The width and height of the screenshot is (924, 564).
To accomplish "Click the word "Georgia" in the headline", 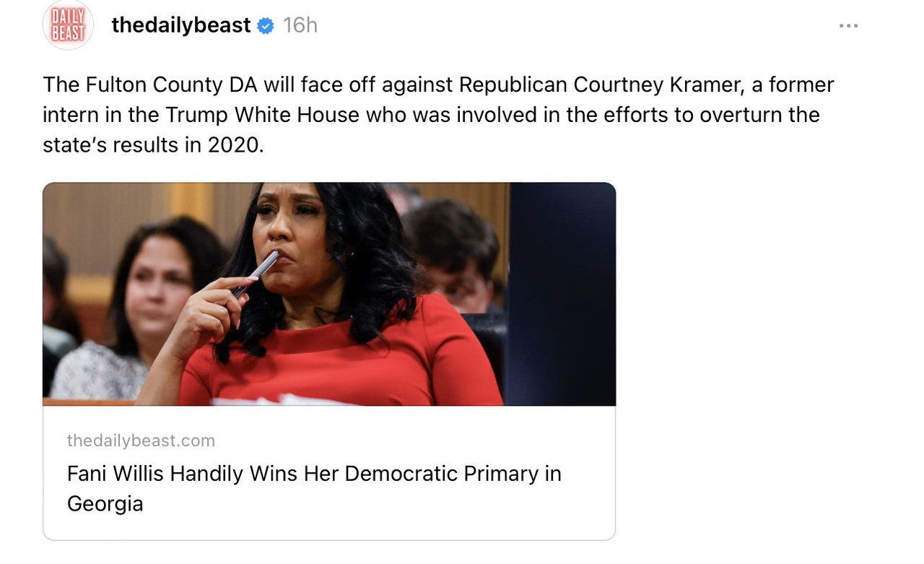I will (x=105, y=503).
